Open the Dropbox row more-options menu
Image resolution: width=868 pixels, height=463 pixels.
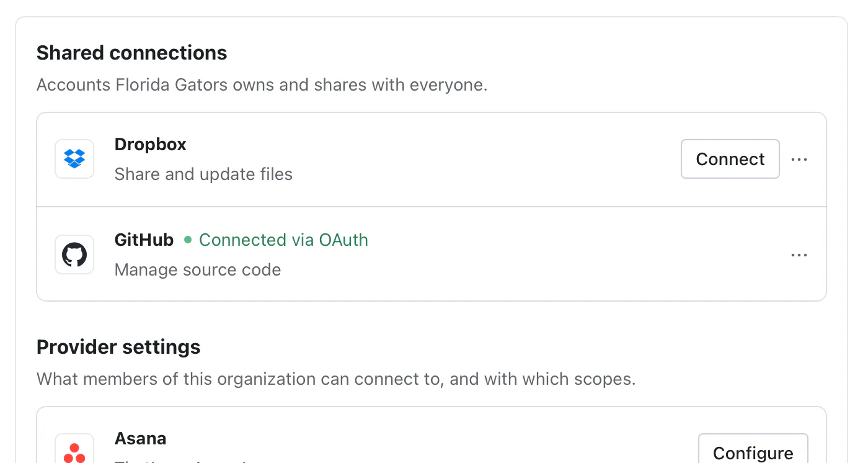(799, 160)
